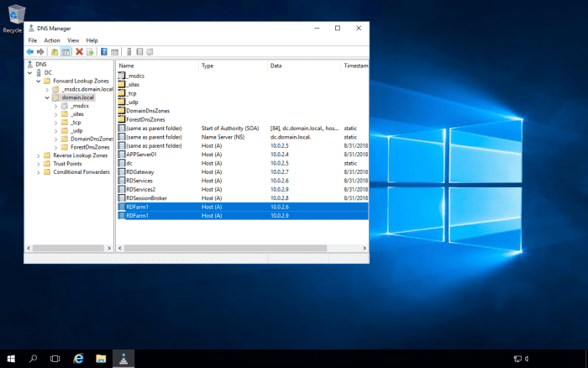The image size is (588, 368).
Task: Select the _udp subfolder in the tree
Action: pos(76,130)
